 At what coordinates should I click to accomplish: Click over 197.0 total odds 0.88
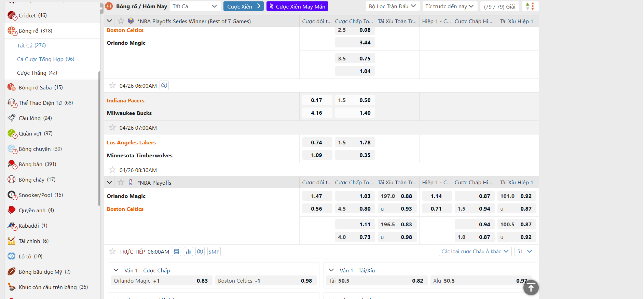point(397,196)
